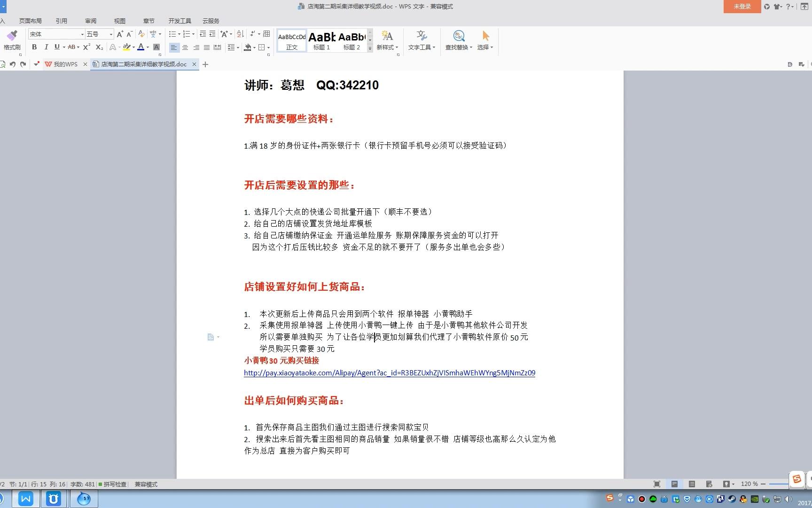Click the new tab plus button
This screenshot has height=508, width=812.
pyautogui.click(x=205, y=64)
